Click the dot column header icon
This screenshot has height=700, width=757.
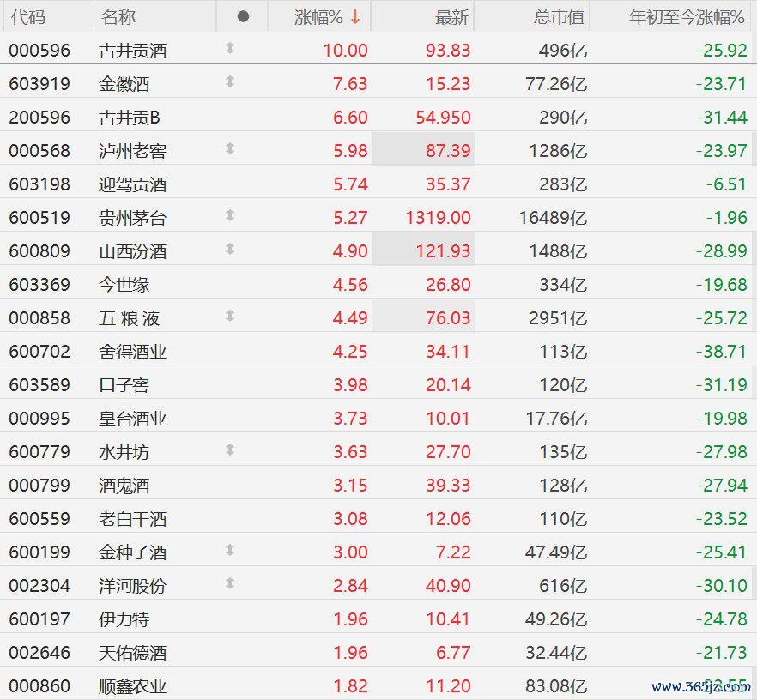(x=244, y=17)
